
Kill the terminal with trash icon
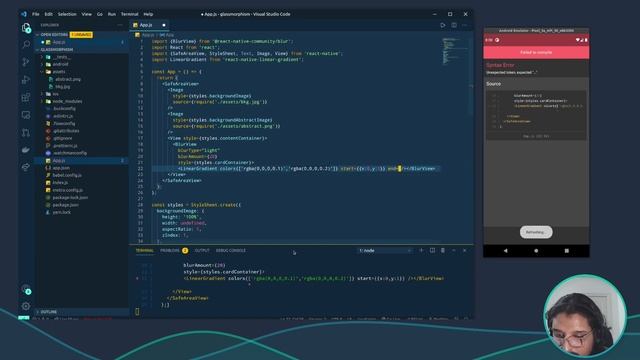[x=443, y=250]
